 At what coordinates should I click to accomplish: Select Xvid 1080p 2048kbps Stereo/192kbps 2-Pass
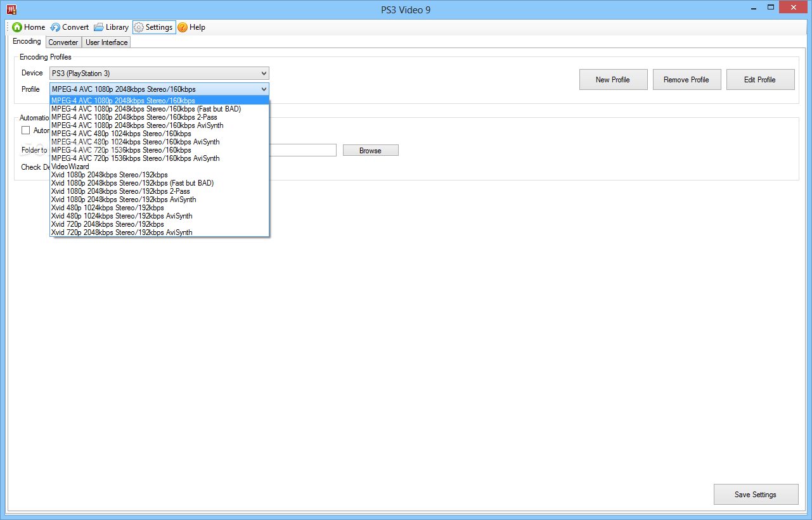[x=159, y=191]
